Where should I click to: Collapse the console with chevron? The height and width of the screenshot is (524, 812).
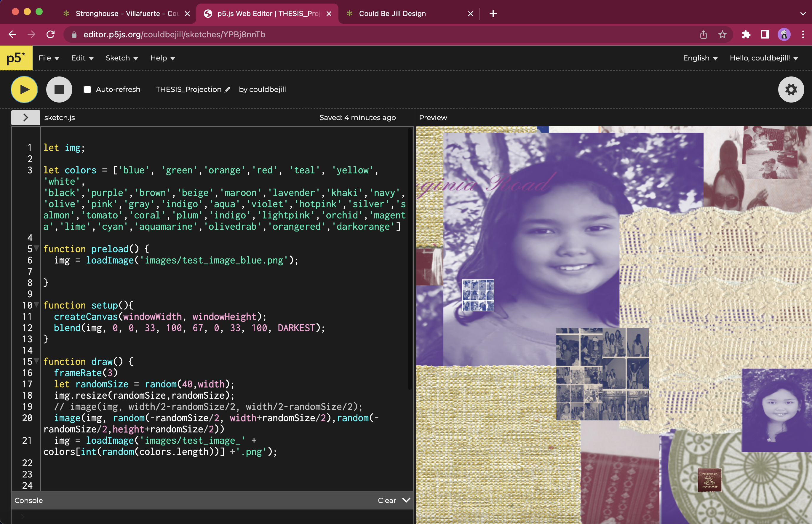pos(406,500)
